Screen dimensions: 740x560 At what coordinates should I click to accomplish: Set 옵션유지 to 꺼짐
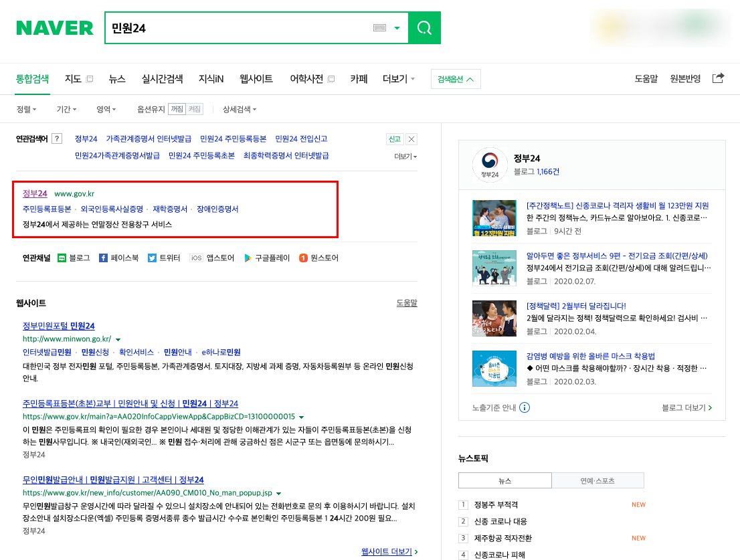[177, 109]
